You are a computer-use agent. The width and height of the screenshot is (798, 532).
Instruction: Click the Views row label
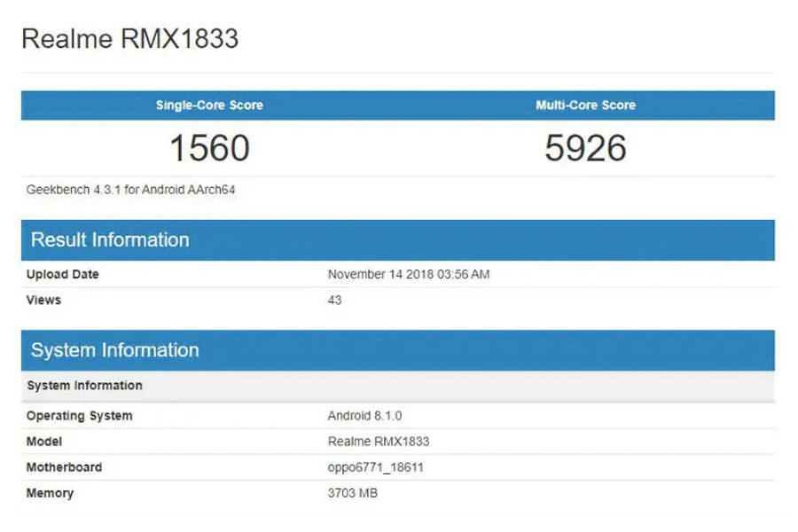pos(43,300)
